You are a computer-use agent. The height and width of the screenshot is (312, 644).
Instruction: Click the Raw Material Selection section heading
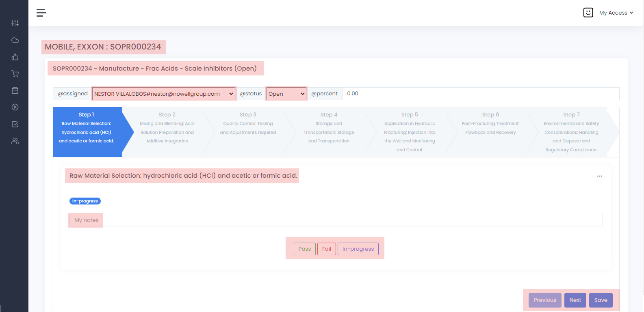[183, 176]
